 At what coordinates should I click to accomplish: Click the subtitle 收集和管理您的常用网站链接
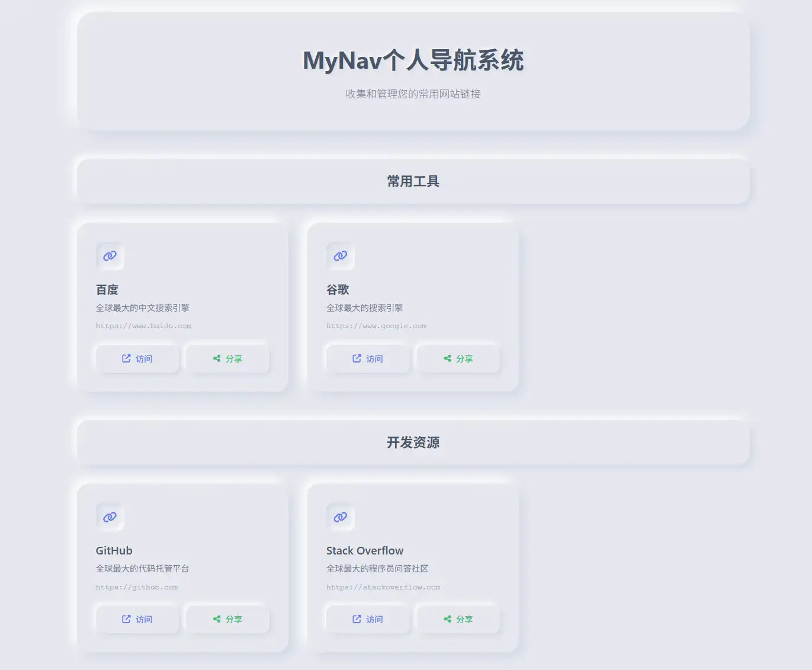413,94
